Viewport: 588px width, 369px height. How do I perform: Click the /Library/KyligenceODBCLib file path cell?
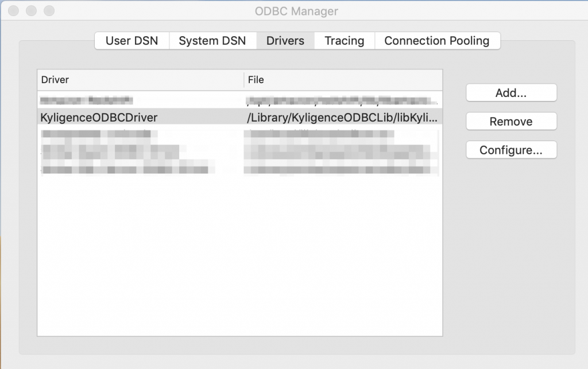point(342,118)
